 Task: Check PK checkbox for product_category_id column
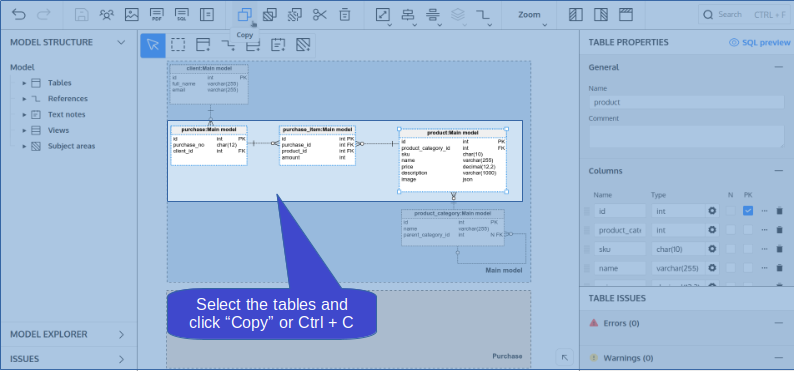[x=748, y=230]
